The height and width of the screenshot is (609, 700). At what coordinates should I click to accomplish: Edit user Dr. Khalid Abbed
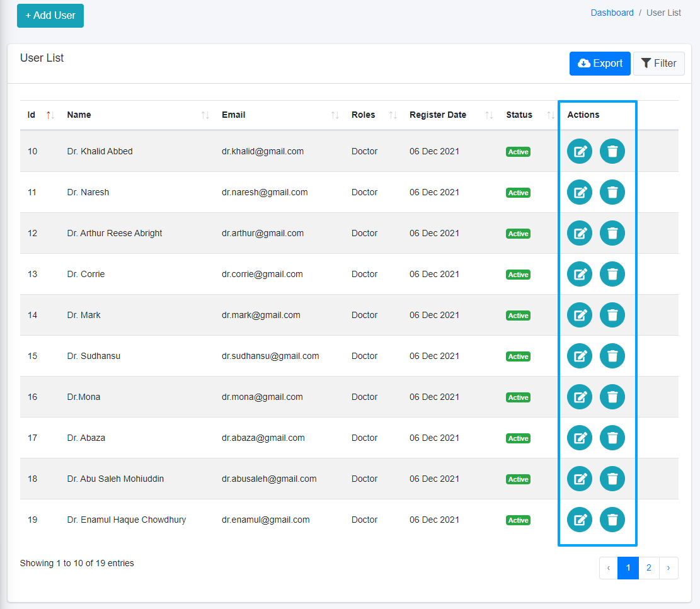coord(580,151)
